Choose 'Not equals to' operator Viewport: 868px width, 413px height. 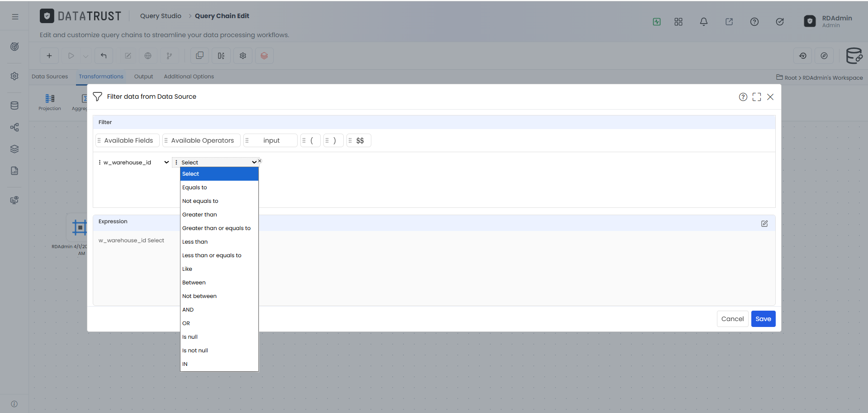tap(219, 201)
